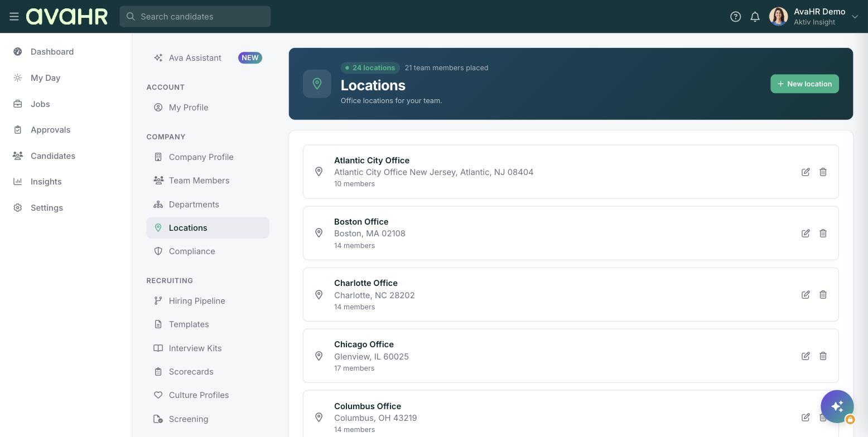This screenshot has width=868, height=437.
Task: Delete the Chicago Office location
Action: 823,356
